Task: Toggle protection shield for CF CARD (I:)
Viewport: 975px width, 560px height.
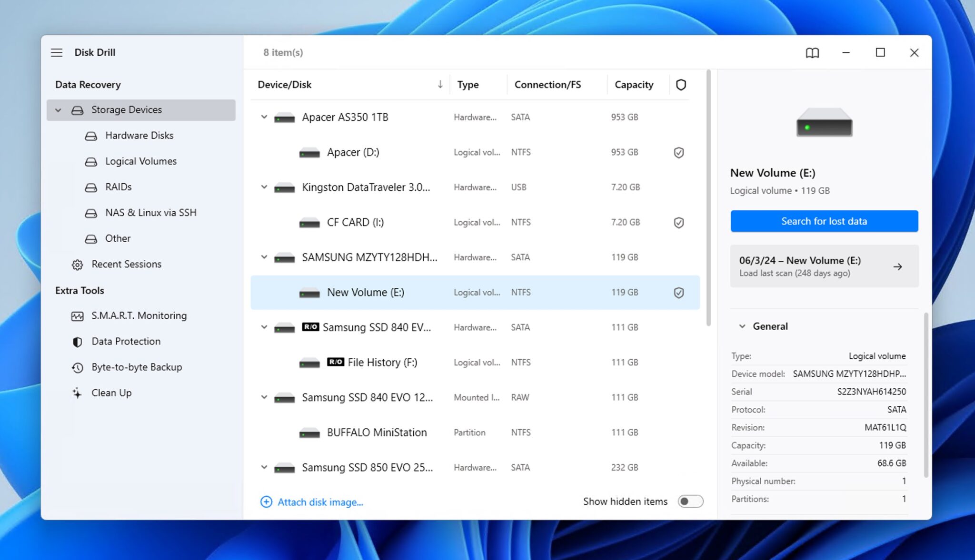Action: tap(679, 222)
